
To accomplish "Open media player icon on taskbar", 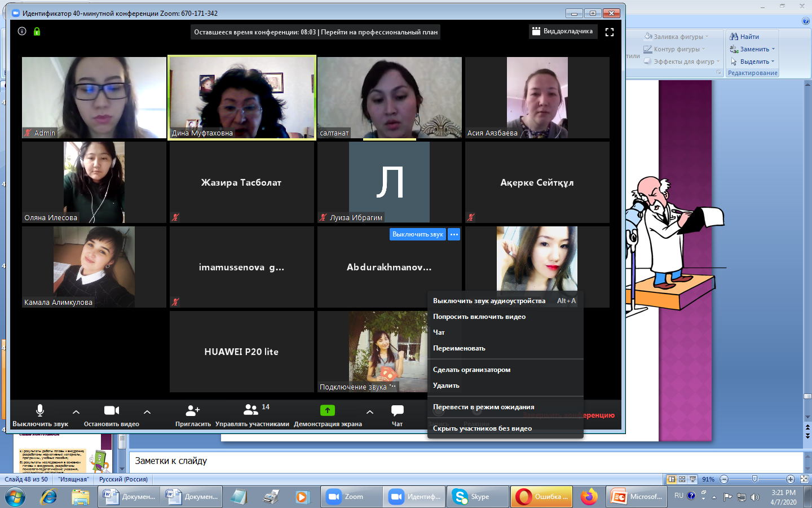I will pyautogui.click(x=302, y=497).
